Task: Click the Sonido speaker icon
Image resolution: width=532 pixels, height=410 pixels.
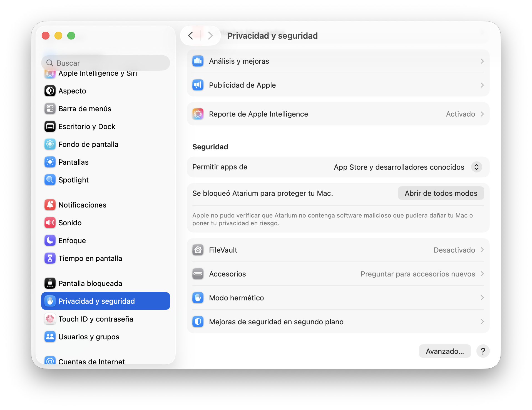Action: point(50,223)
